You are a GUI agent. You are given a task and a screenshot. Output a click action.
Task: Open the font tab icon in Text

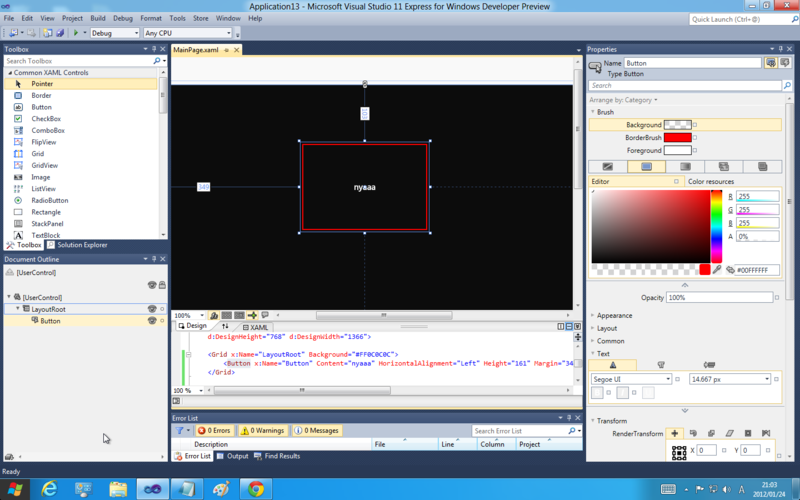click(613, 365)
